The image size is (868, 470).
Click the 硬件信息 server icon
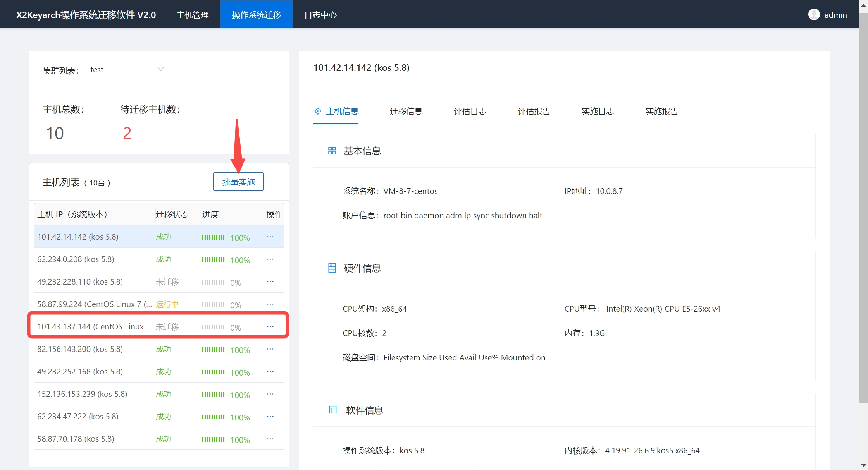pos(332,268)
